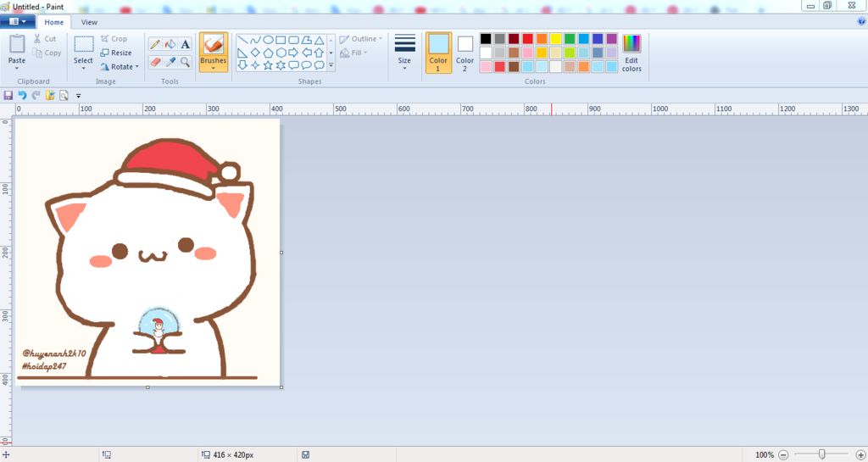Pick the black color swatch
Image resolution: width=868 pixels, height=462 pixels.
[x=486, y=39]
